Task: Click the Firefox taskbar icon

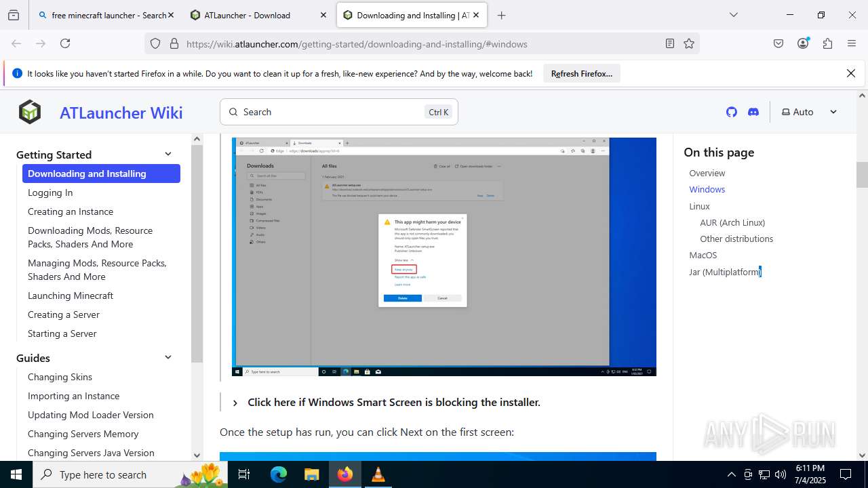Action: click(x=345, y=474)
